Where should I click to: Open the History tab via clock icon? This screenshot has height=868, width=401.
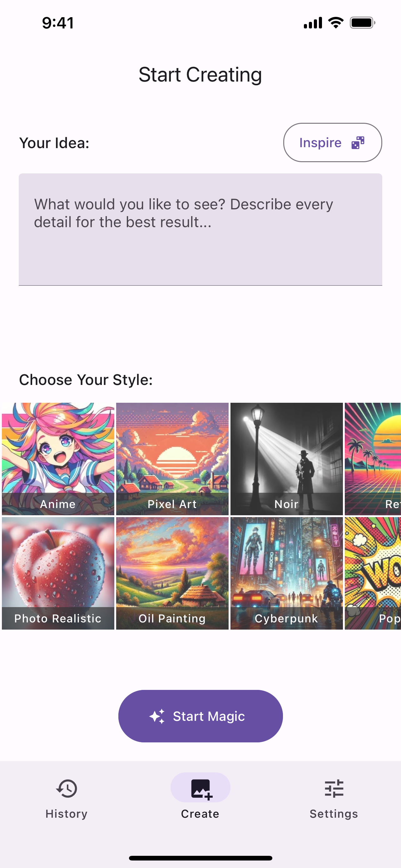click(66, 790)
